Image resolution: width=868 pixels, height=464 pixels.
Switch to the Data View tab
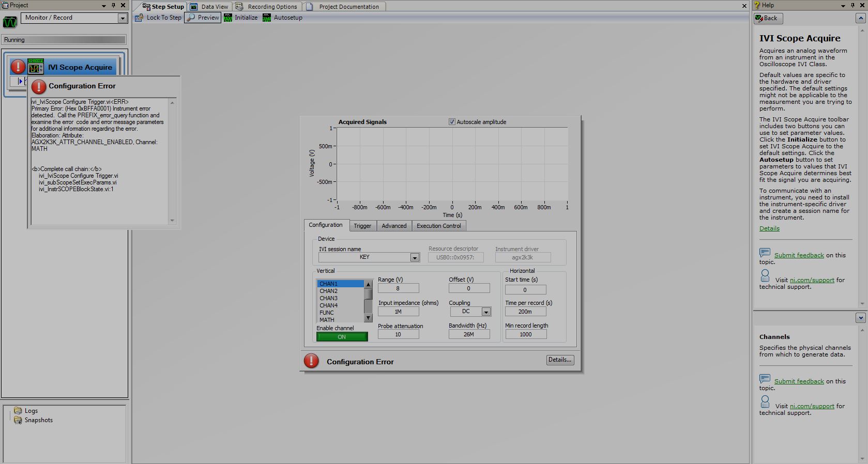click(209, 7)
